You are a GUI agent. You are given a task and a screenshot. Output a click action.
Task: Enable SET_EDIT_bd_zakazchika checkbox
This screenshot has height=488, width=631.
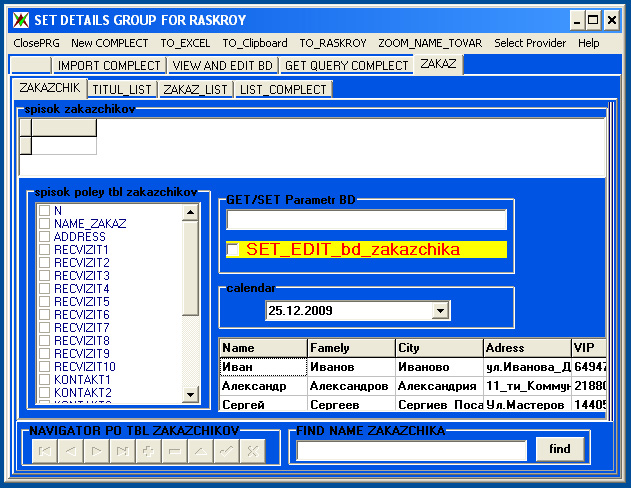pos(233,249)
